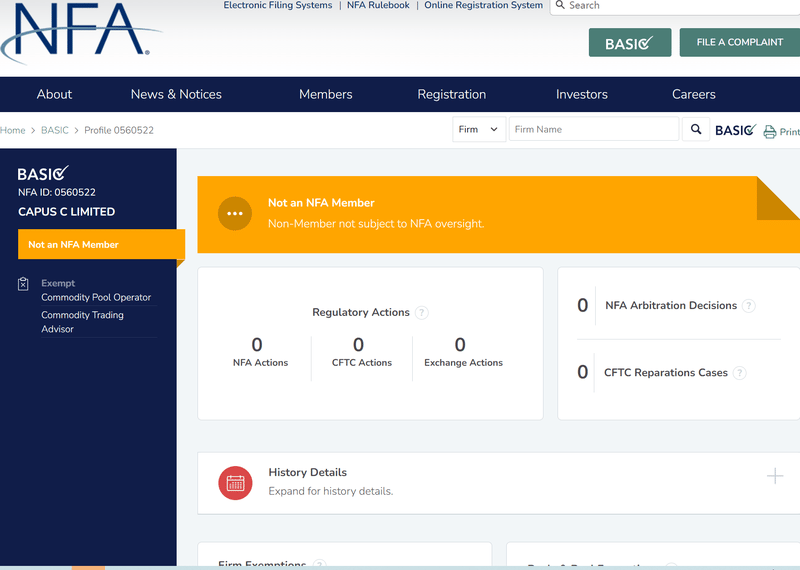Open the Firm search type dropdown

point(479,129)
